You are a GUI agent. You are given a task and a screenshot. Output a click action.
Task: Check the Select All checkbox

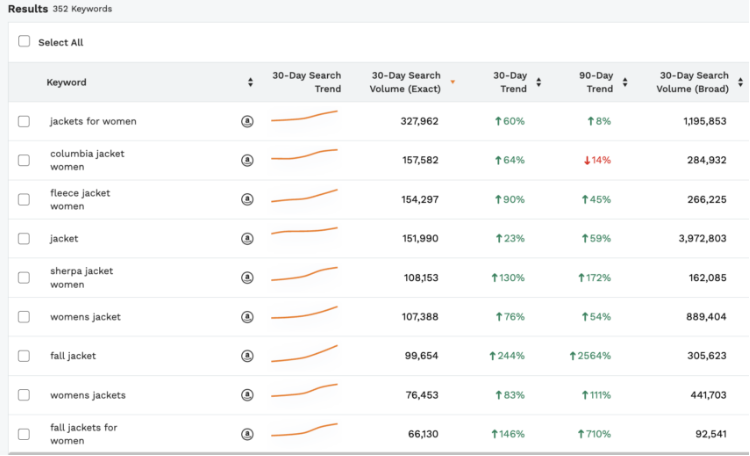coord(24,42)
